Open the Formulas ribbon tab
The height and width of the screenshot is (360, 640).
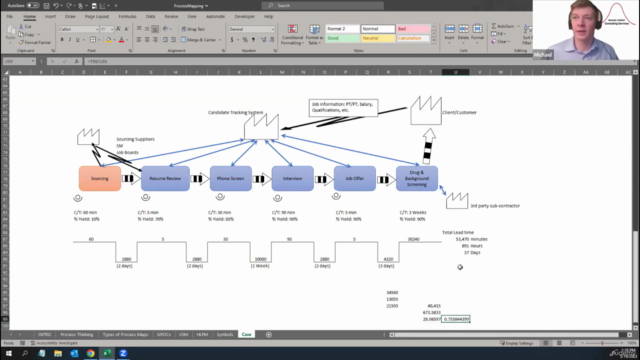pyautogui.click(x=127, y=17)
